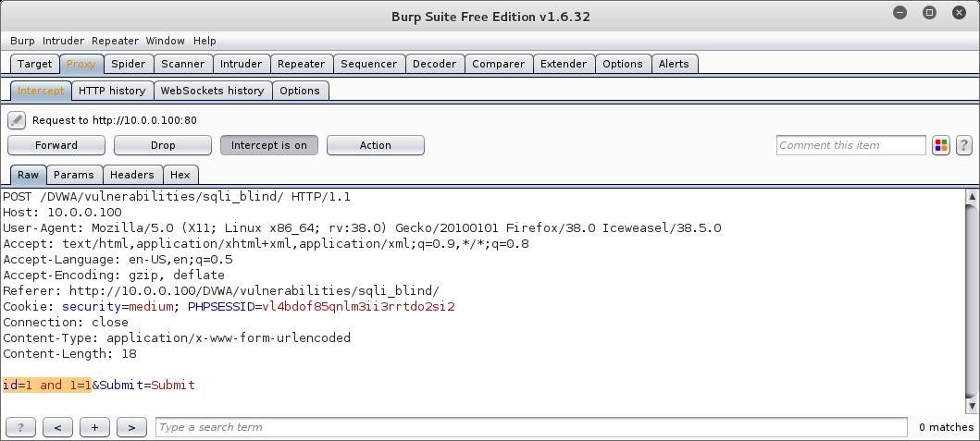Click the search help question mark button
Screen dimensions: 980x441
coord(20,427)
